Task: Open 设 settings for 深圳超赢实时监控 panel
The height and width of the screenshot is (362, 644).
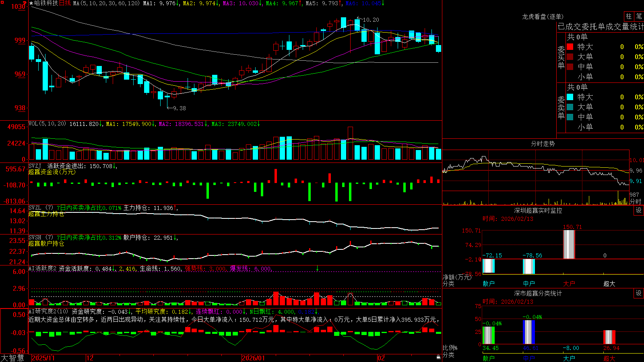Action: [639, 210]
